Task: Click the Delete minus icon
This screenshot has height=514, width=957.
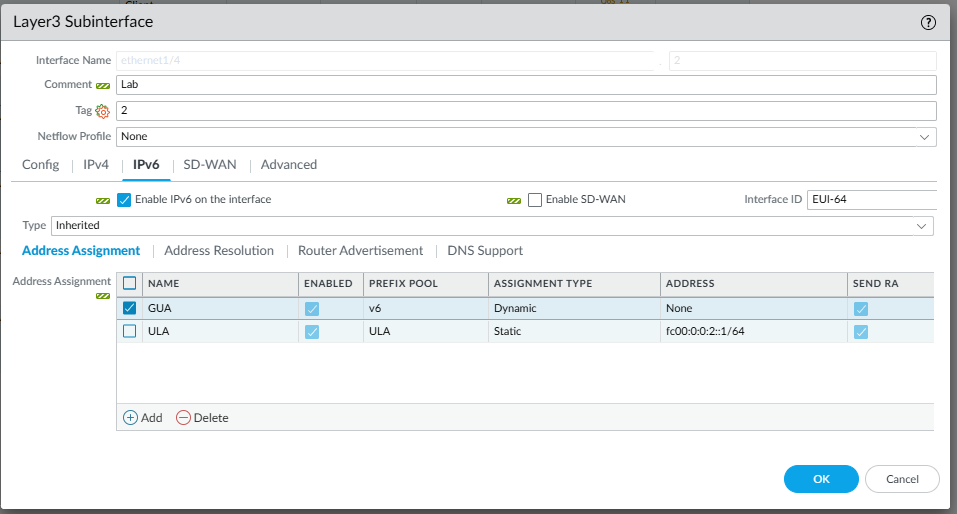Action: pyautogui.click(x=183, y=418)
